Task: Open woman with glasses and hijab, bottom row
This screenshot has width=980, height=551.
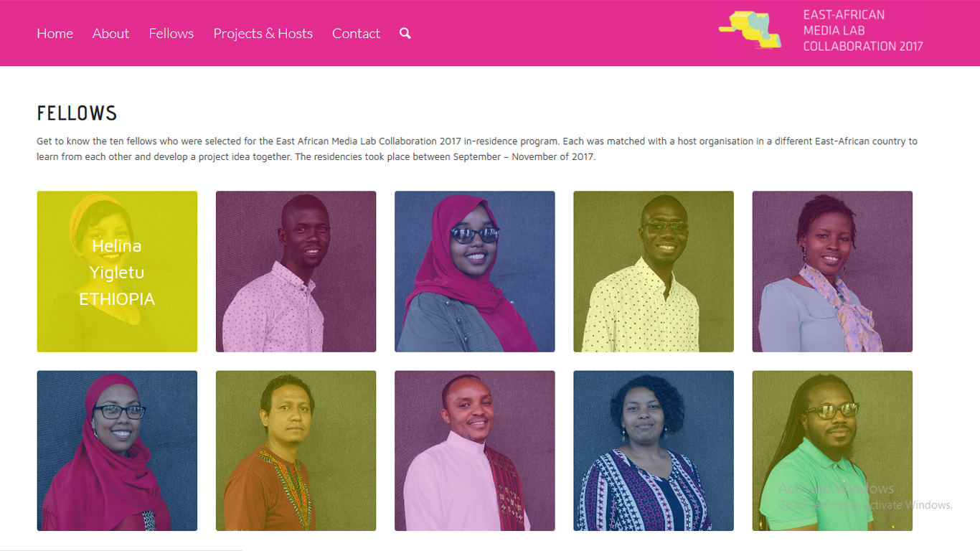Action: click(117, 451)
